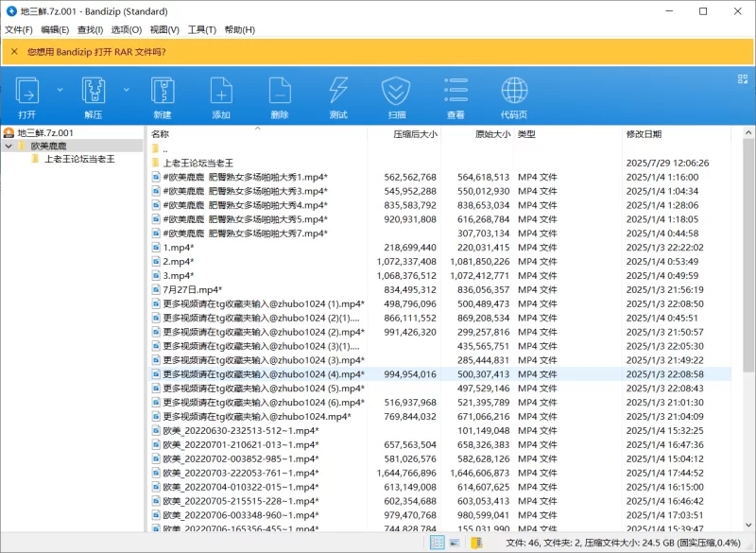Select the 上老王论坛当老王 folder in the file list

439,163
